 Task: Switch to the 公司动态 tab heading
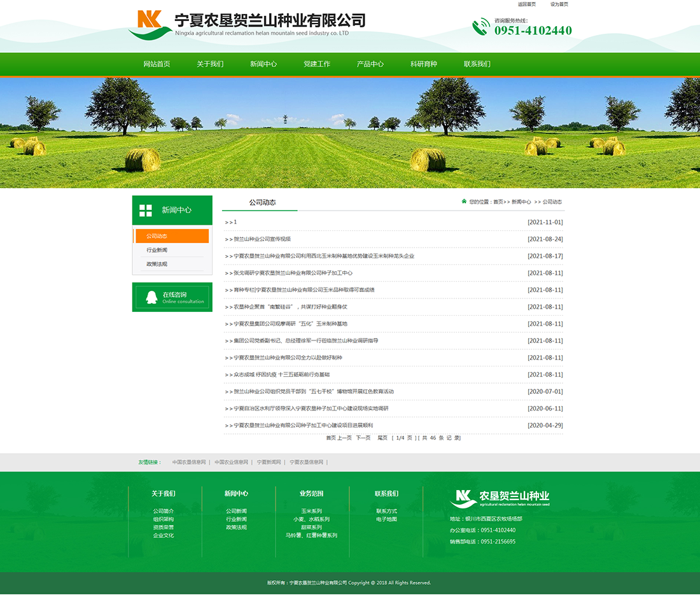[262, 202]
